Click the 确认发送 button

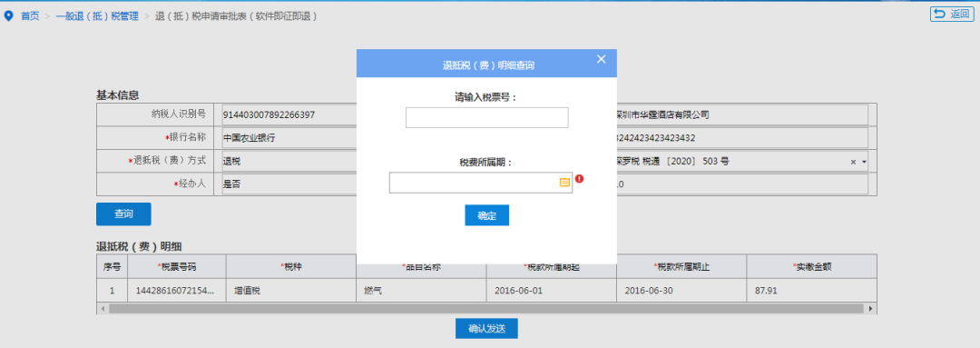click(x=486, y=328)
